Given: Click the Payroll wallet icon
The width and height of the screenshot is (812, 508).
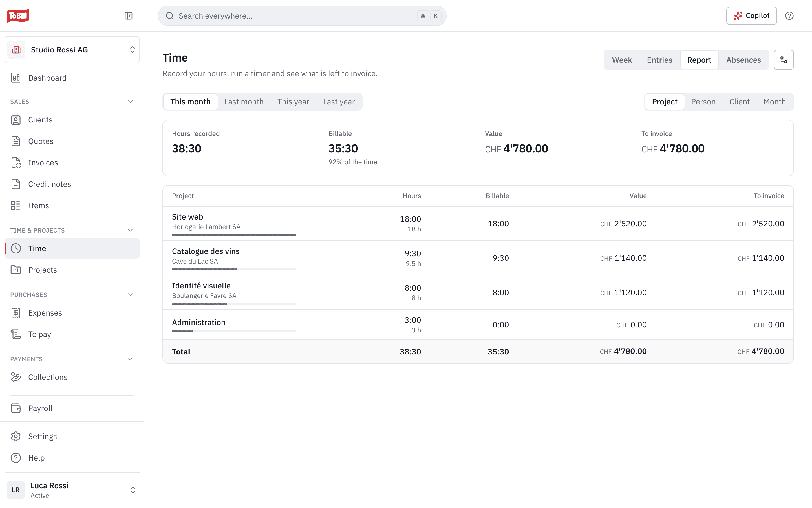Looking at the screenshot, I should (16, 408).
